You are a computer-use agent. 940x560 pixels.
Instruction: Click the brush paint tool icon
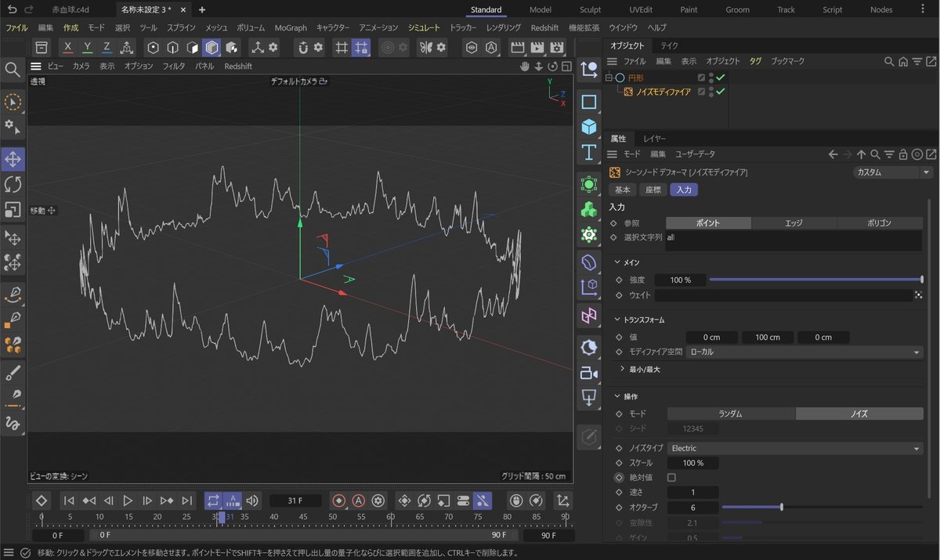[x=13, y=372]
